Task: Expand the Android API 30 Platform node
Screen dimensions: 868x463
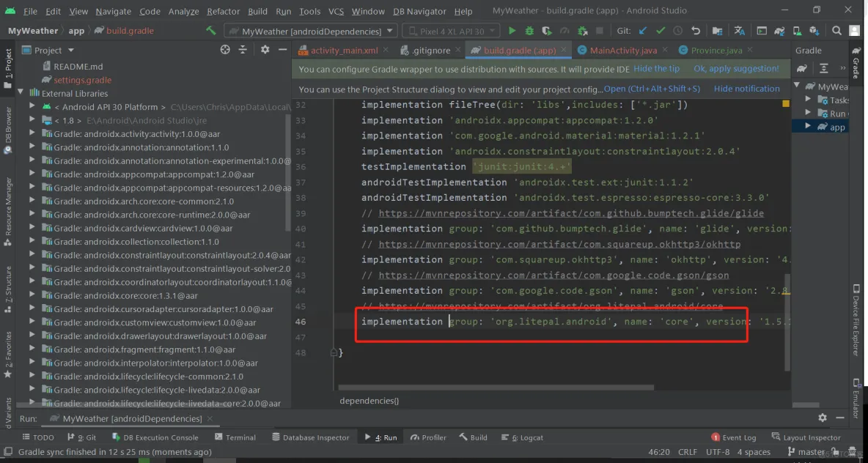Action: (32, 107)
